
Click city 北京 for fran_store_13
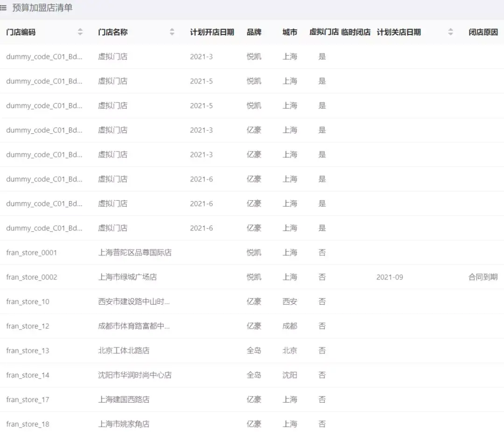click(290, 350)
